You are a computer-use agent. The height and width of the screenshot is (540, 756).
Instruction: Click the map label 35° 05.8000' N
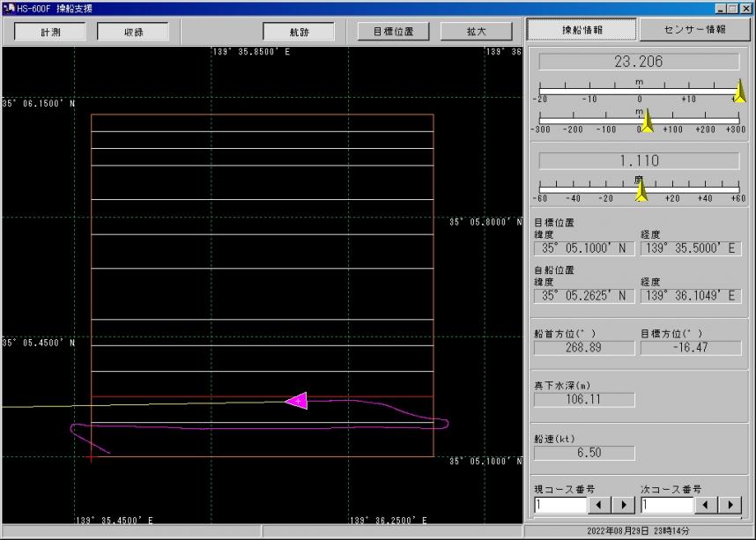click(x=485, y=222)
